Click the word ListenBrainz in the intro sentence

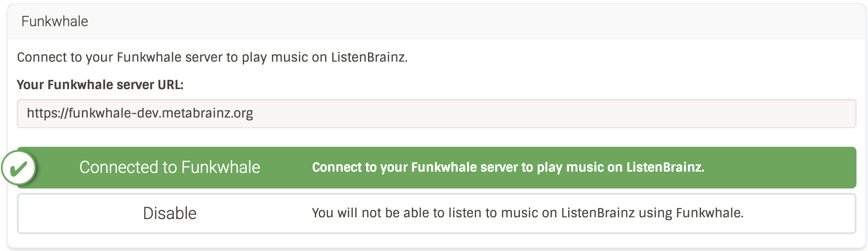pyautogui.click(x=368, y=57)
